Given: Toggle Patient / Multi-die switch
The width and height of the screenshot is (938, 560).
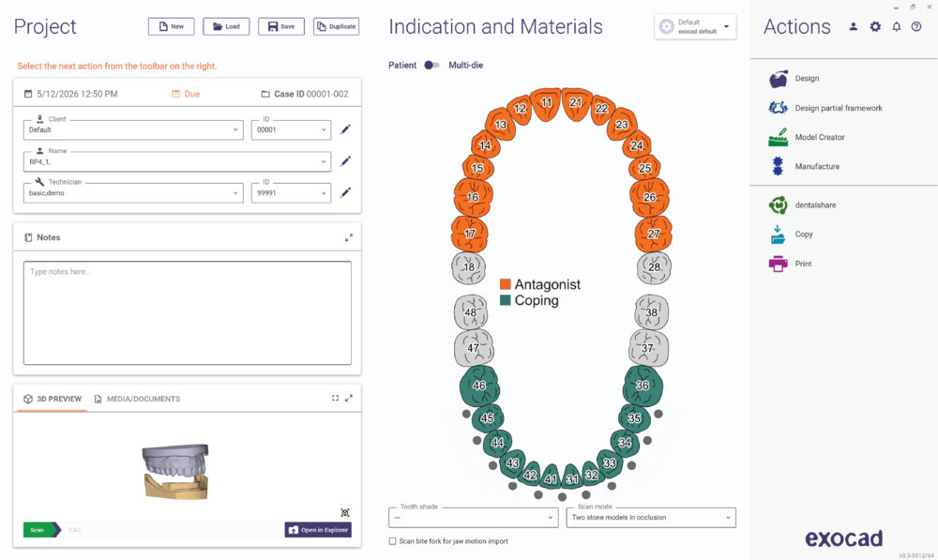Looking at the screenshot, I should 431,66.
